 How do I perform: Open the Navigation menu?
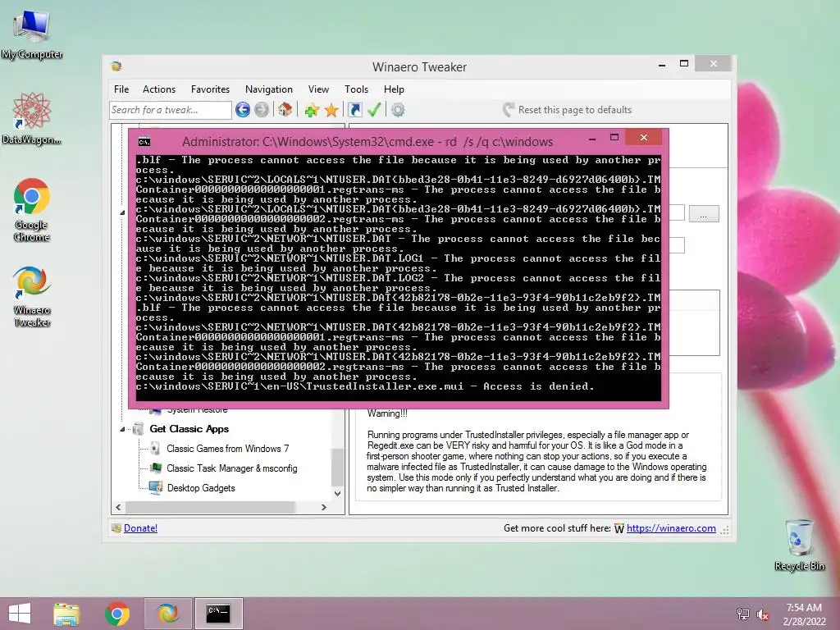(x=269, y=89)
